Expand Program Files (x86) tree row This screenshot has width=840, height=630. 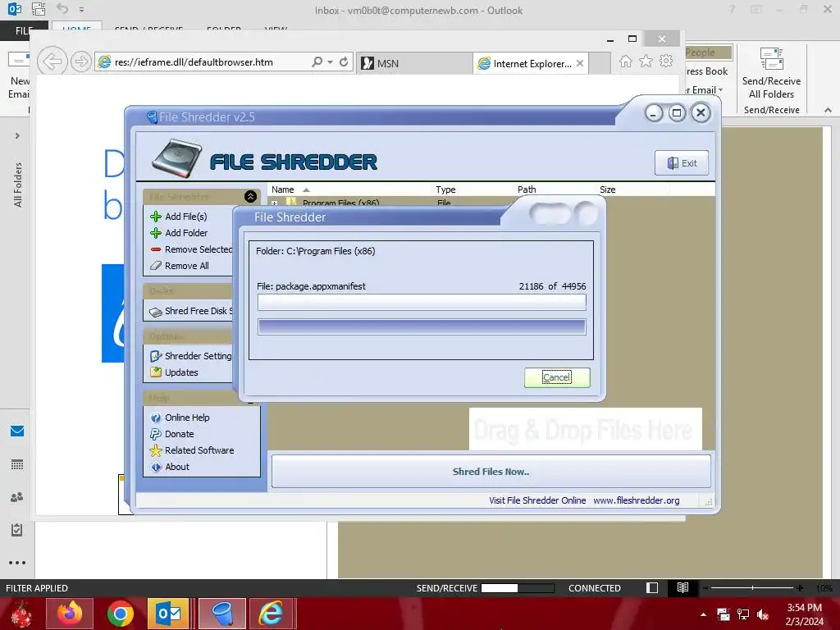[274, 203]
